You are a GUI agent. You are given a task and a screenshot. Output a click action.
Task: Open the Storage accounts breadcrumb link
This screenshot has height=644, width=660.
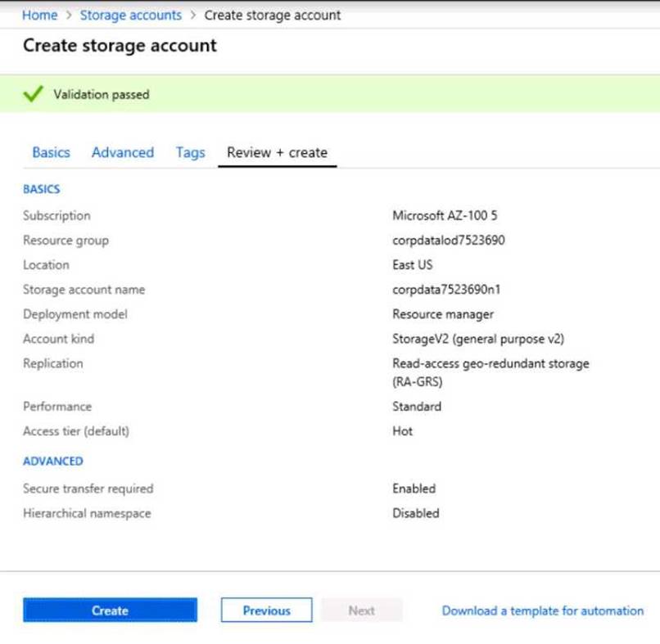point(131,16)
